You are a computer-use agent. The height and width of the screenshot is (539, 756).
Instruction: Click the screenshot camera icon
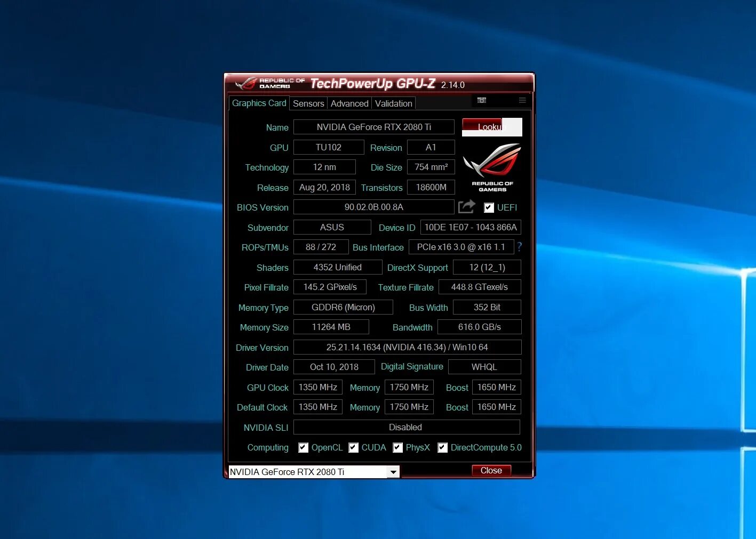482,100
